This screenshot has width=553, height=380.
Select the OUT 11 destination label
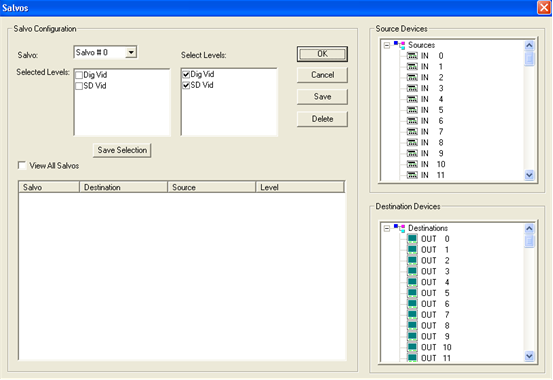(x=436, y=358)
